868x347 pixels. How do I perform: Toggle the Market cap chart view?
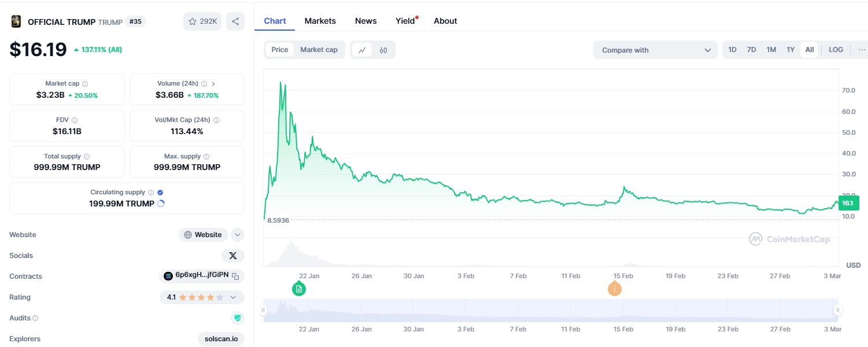[319, 50]
